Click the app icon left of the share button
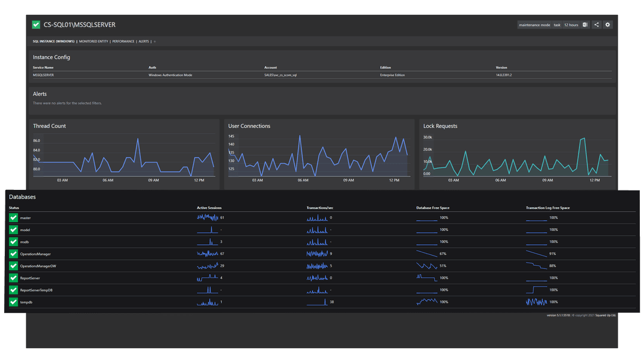644x363 pixels. [586, 24]
